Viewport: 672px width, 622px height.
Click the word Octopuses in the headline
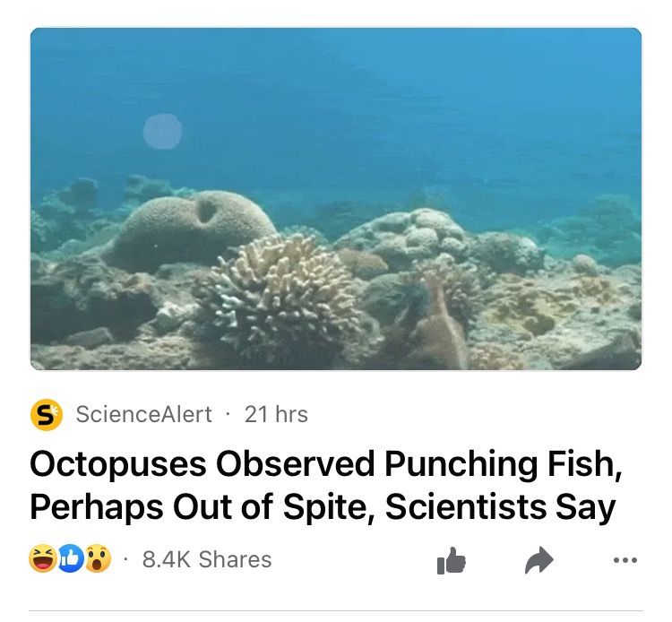[x=118, y=465]
